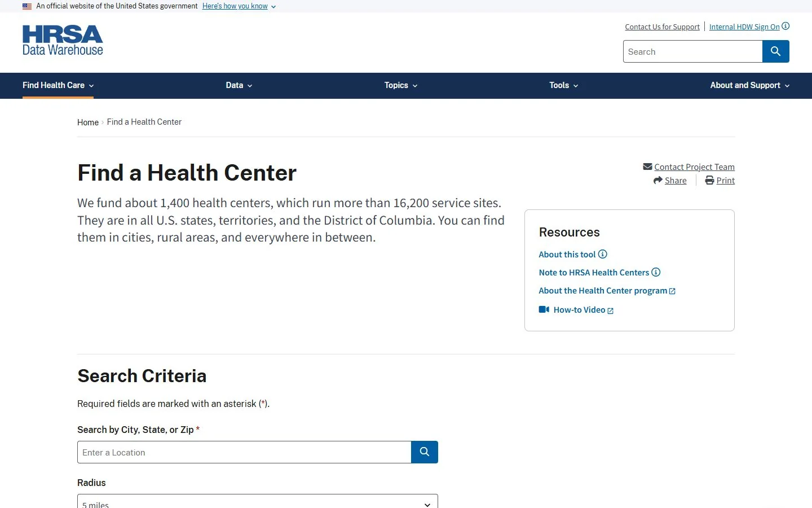Click the video camera icon by How-to Video
Screen dimensions: 812x508
(x=544, y=309)
